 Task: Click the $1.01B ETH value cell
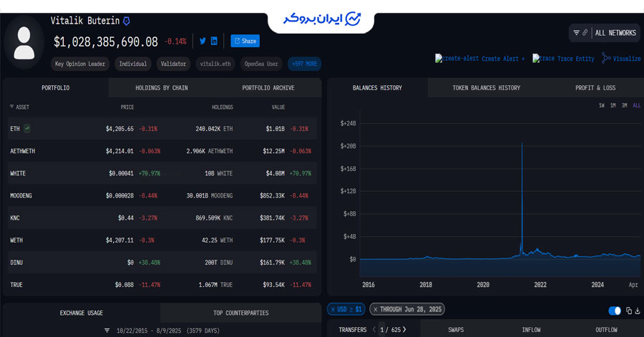[275, 129]
